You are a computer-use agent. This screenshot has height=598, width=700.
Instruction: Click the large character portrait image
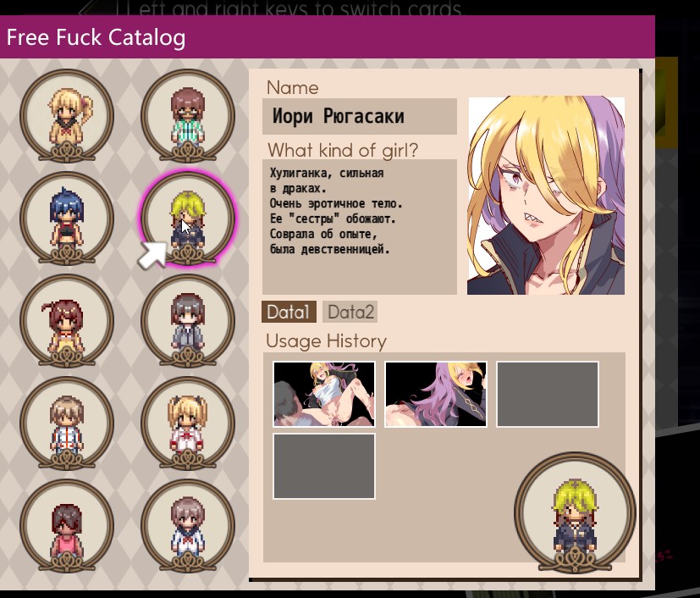546,195
